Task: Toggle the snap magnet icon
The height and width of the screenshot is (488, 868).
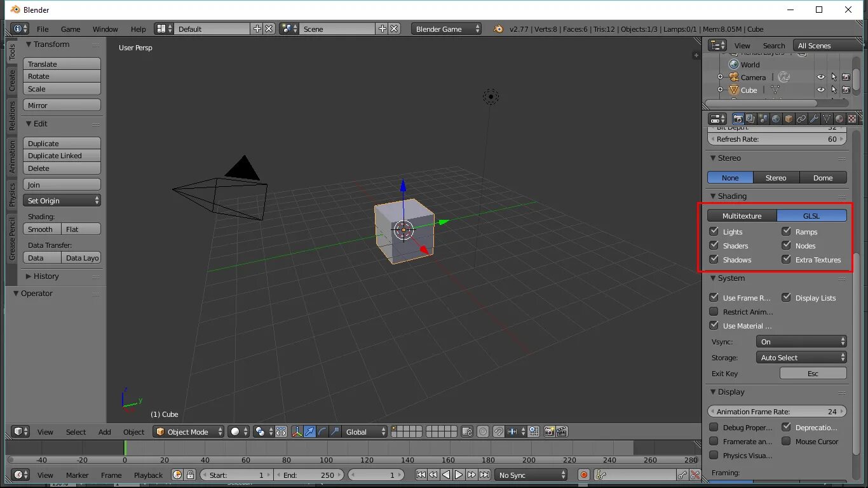Action: click(x=499, y=431)
